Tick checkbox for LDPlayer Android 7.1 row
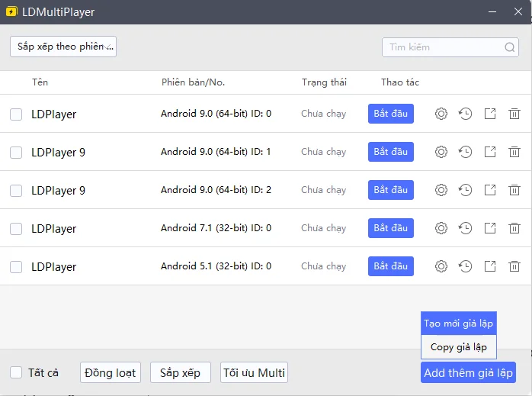 click(16, 229)
